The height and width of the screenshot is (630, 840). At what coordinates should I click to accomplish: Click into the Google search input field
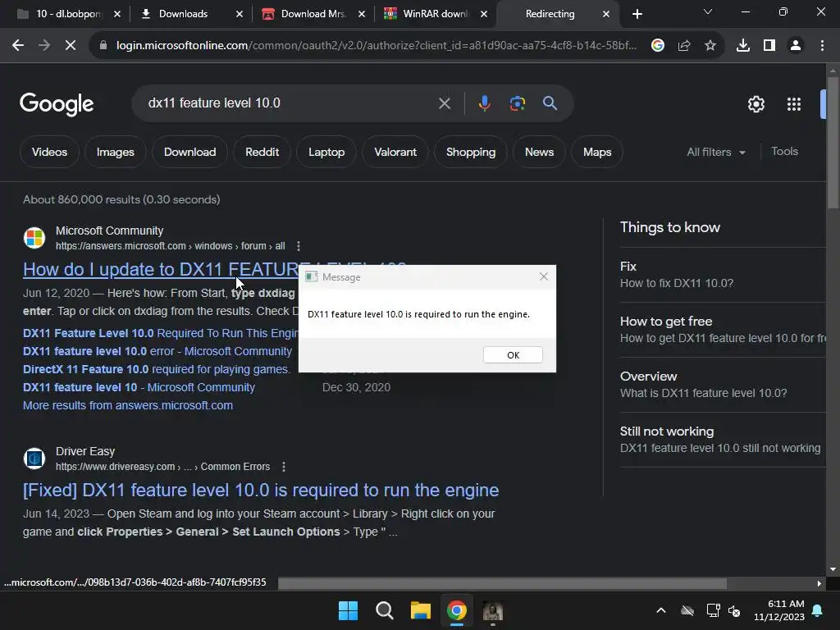(x=290, y=103)
